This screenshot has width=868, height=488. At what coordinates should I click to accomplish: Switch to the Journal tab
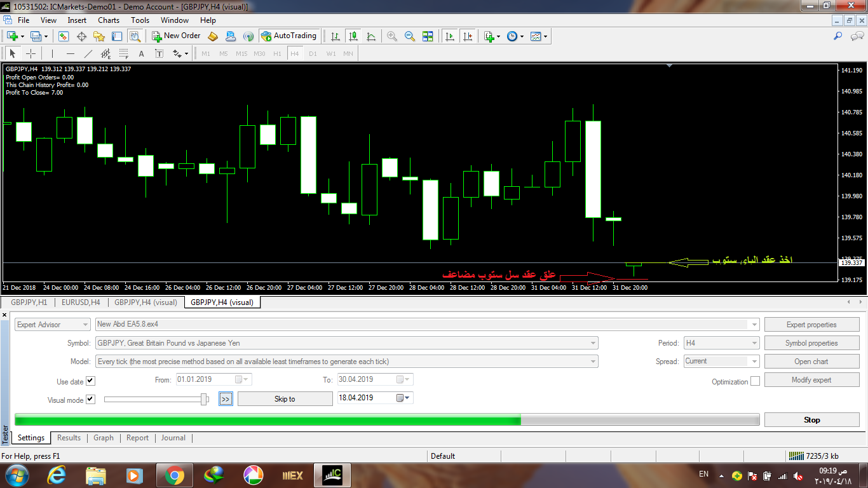173,438
